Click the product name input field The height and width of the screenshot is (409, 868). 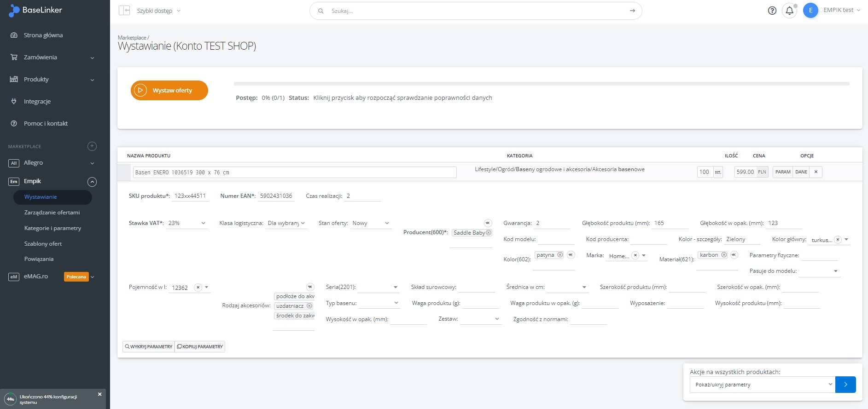[295, 173]
